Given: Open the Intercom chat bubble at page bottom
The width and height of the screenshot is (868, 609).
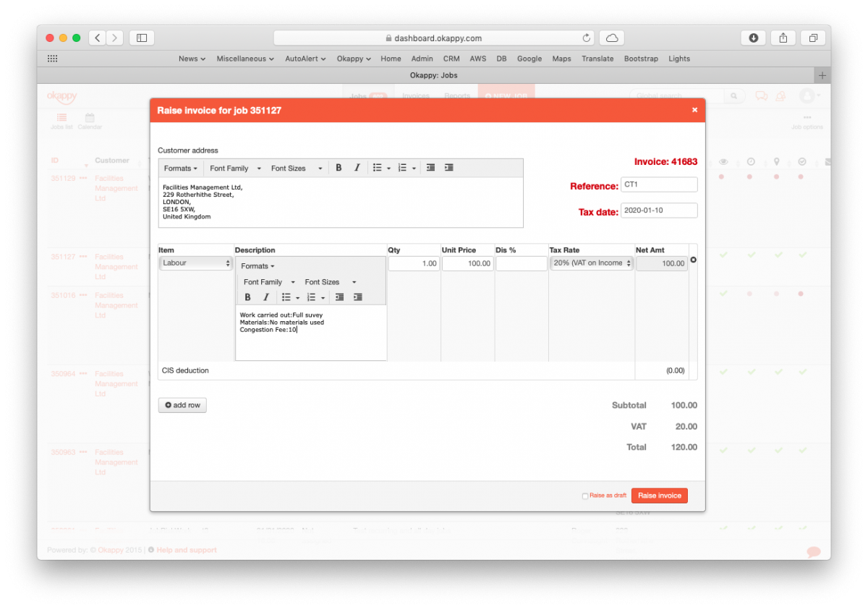Looking at the screenshot, I should coord(814,552).
